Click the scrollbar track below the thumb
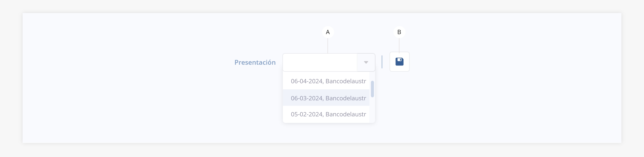 click(x=372, y=110)
